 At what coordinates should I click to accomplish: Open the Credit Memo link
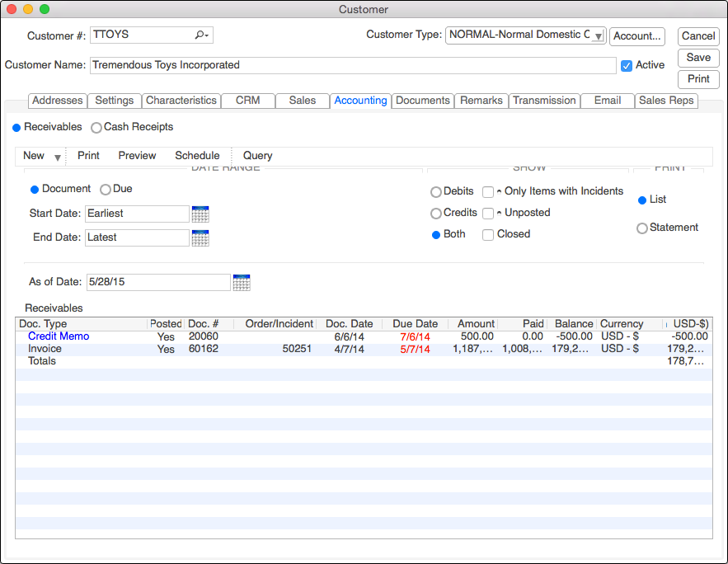[x=59, y=336]
